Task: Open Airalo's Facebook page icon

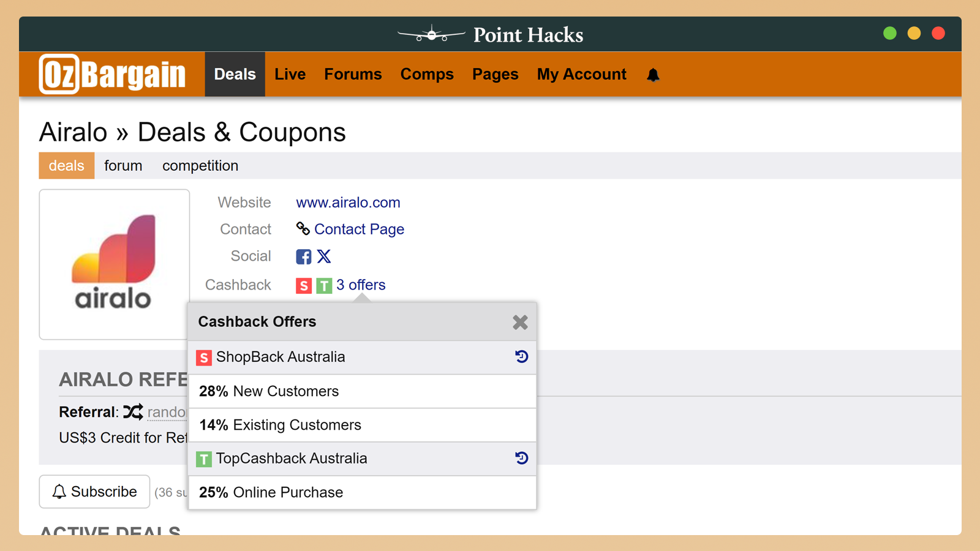Action: (303, 257)
